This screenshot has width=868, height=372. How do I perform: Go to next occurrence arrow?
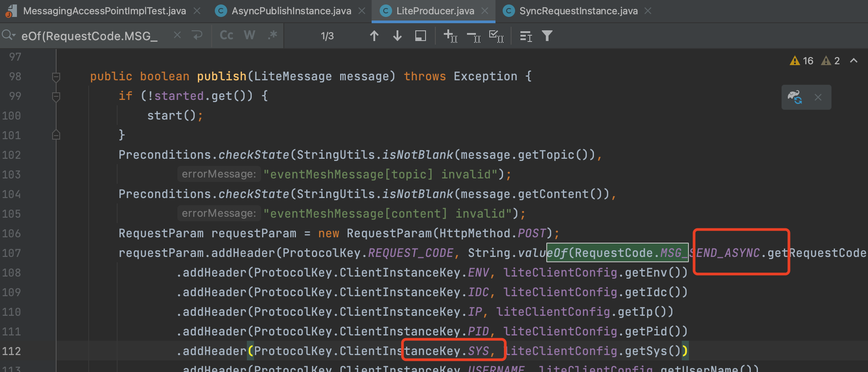[397, 36]
